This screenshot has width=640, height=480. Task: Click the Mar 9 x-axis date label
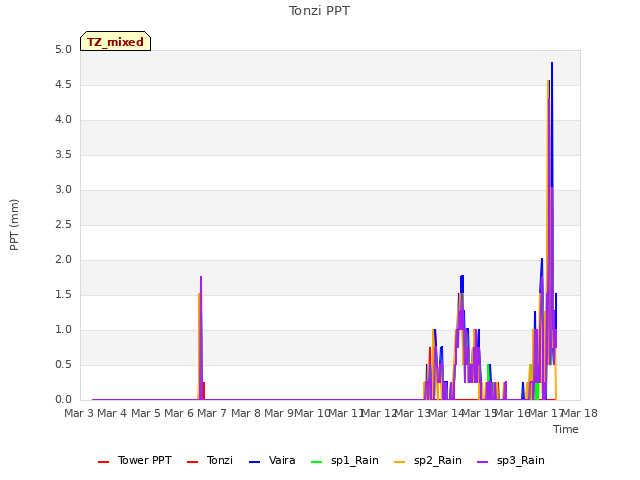coord(279,413)
